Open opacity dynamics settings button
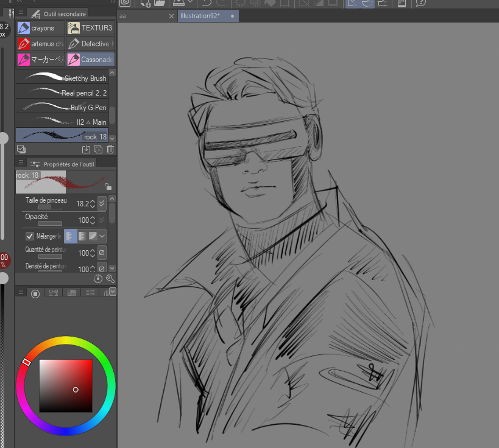The width and height of the screenshot is (499, 448). point(102,220)
